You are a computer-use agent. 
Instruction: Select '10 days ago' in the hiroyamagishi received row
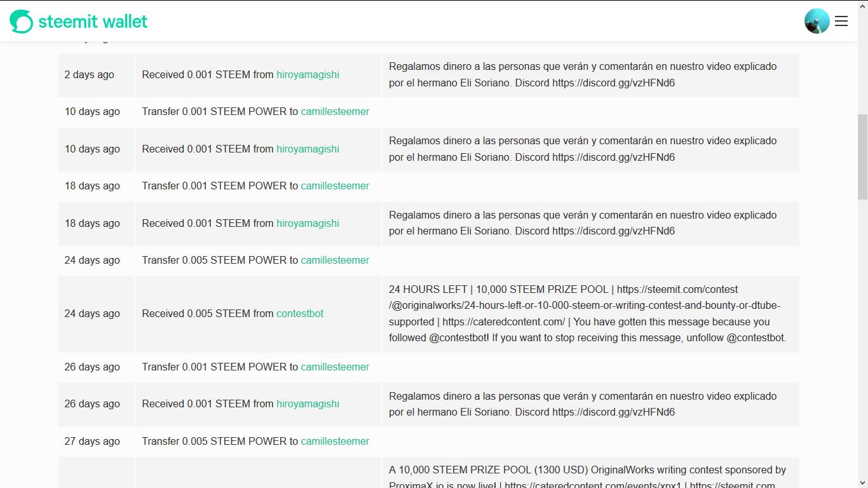(92, 149)
